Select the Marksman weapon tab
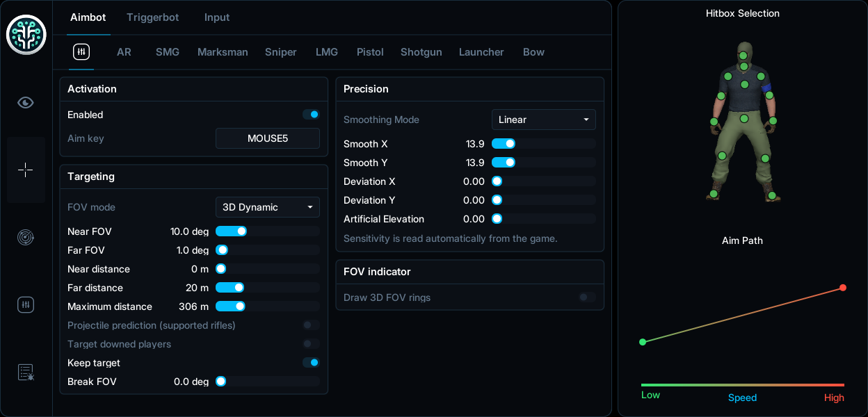Image resolution: width=868 pixels, height=417 pixels. 223,52
